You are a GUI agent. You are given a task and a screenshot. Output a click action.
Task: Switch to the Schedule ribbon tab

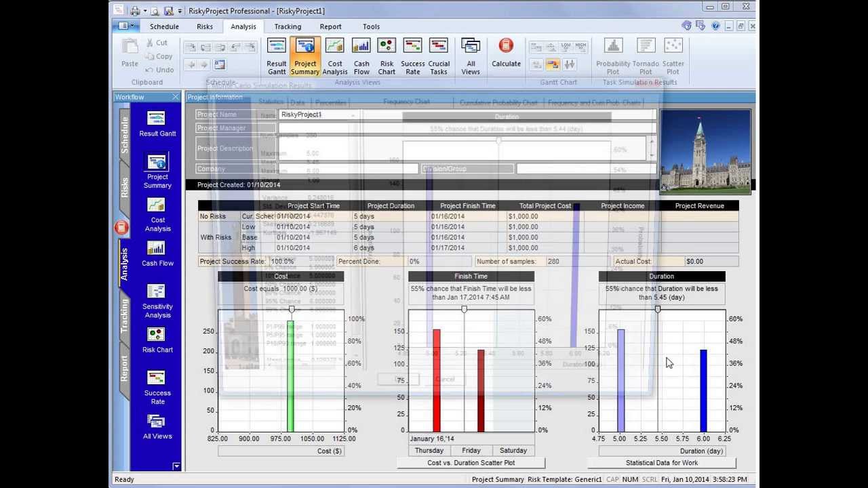164,26
